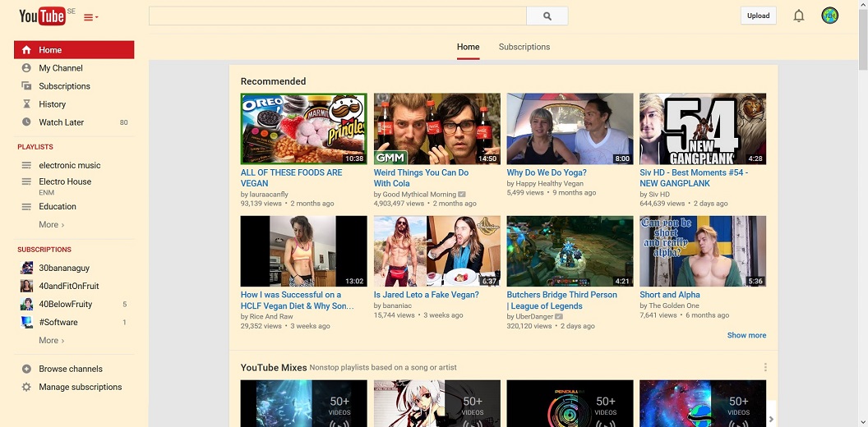Click channel name lauraacanfly
This screenshot has height=427, width=868.
(270, 195)
